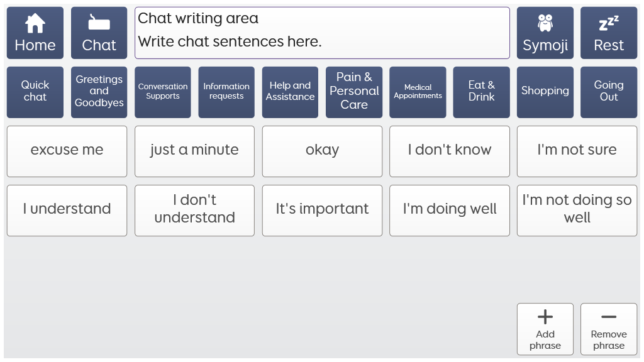
Task: Open the Greetings and Goodbyes category
Action: pyautogui.click(x=99, y=92)
